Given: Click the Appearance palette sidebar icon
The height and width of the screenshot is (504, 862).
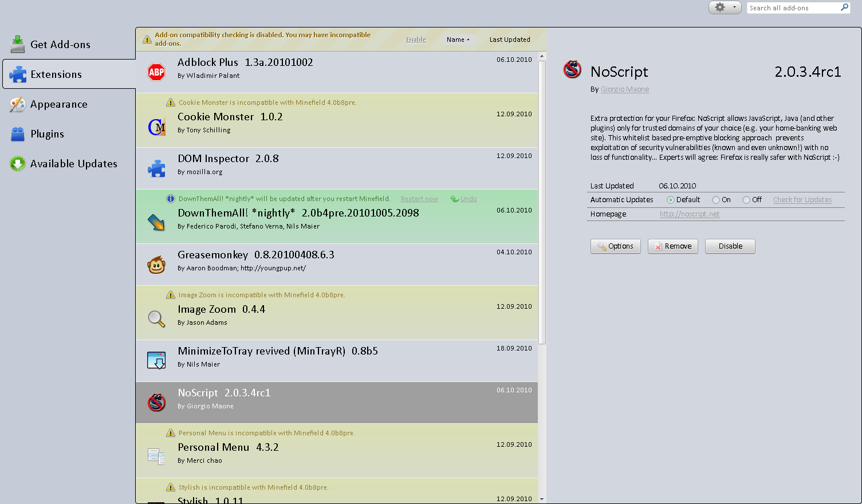Looking at the screenshot, I should click(x=18, y=104).
